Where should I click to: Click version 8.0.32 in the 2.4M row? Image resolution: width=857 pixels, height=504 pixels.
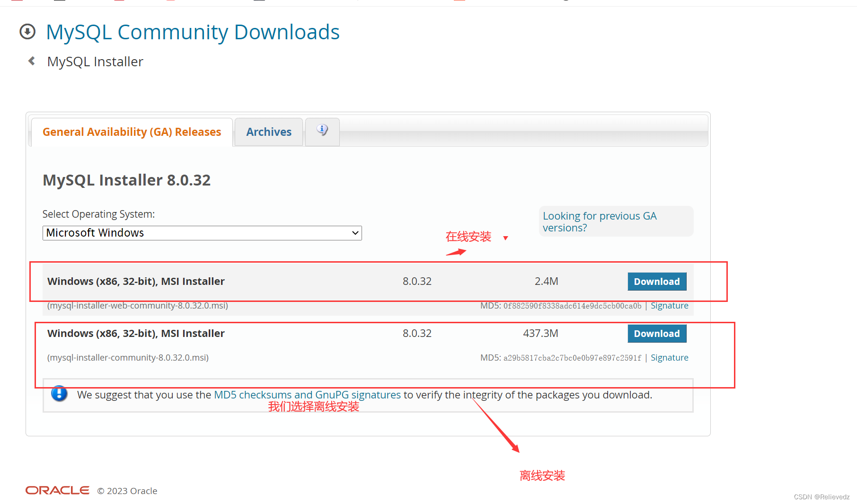pyautogui.click(x=417, y=282)
